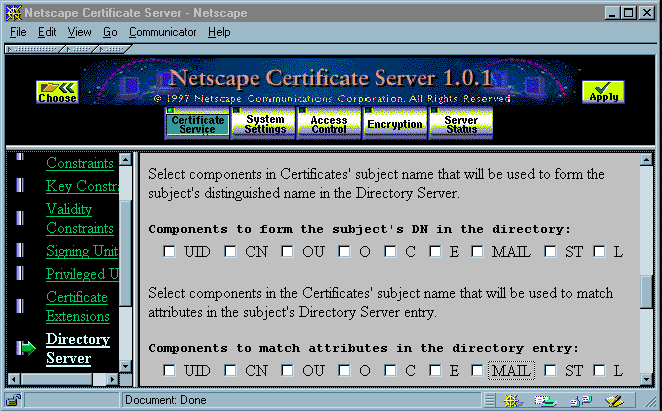Image resolution: width=662 pixels, height=411 pixels.
Task: Open the Edit menu
Action: pyautogui.click(x=47, y=32)
